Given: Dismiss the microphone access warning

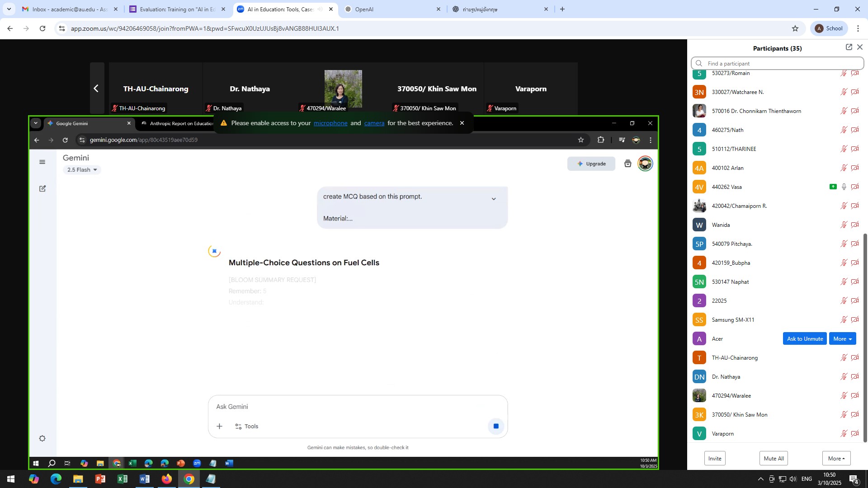Looking at the screenshot, I should pyautogui.click(x=462, y=123).
